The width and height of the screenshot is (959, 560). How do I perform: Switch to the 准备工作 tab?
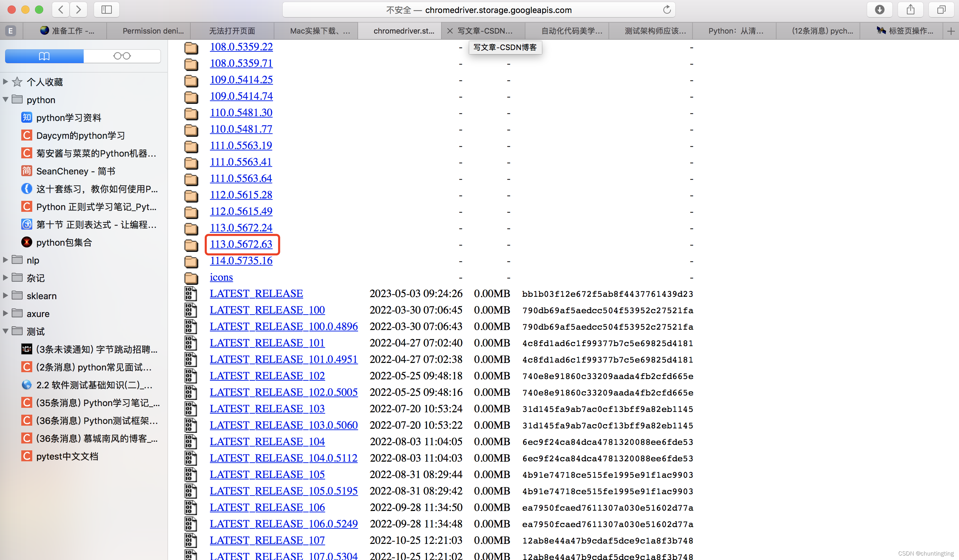coord(65,31)
